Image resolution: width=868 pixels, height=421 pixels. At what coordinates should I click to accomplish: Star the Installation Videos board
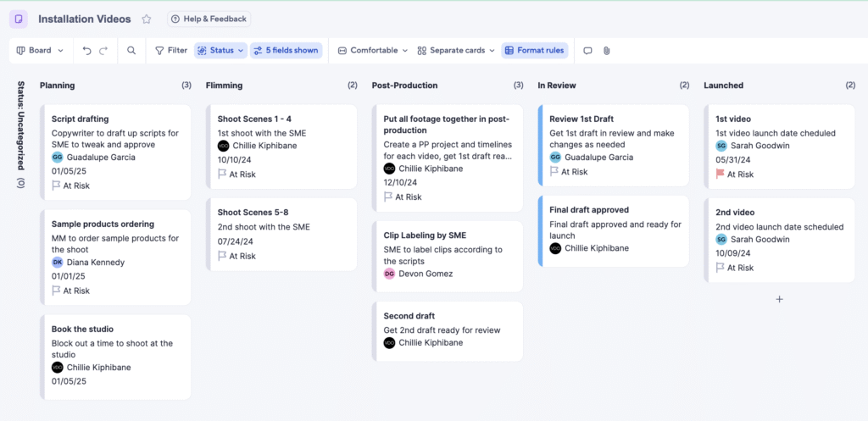coord(147,19)
